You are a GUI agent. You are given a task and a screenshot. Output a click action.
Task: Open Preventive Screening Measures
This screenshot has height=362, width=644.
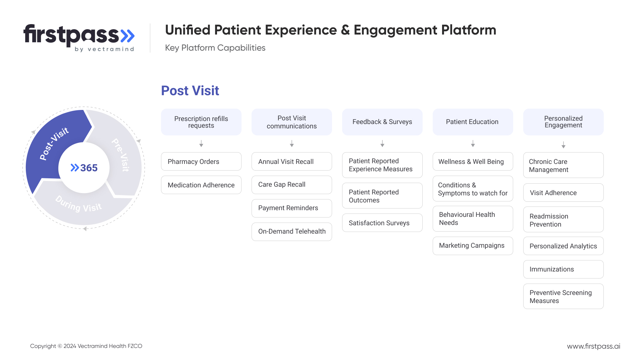[x=563, y=297]
